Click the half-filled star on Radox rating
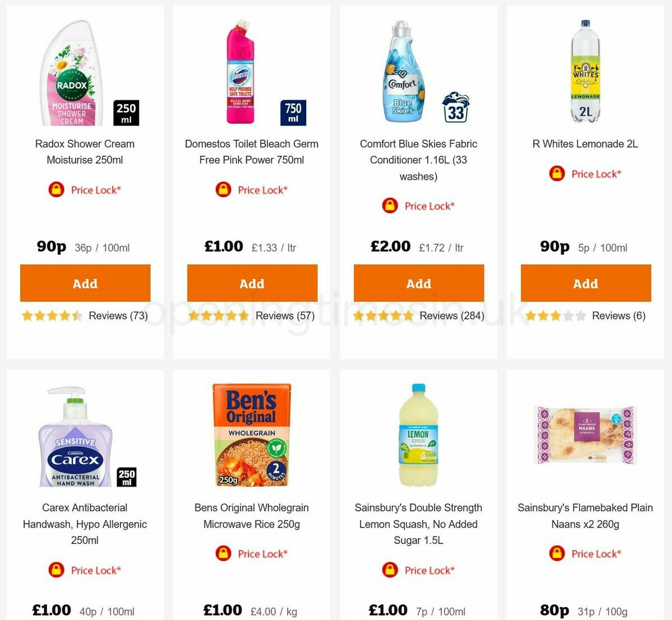672x620 pixels. [76, 315]
